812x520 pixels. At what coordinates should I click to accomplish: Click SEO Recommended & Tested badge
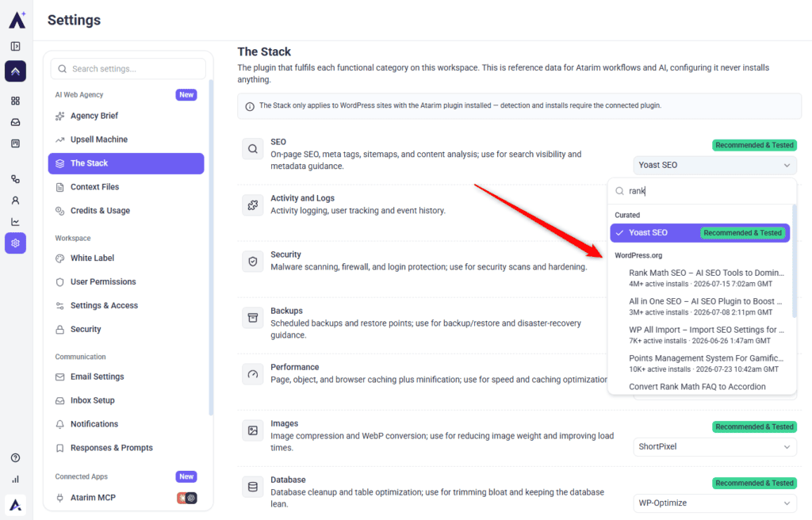coord(755,146)
